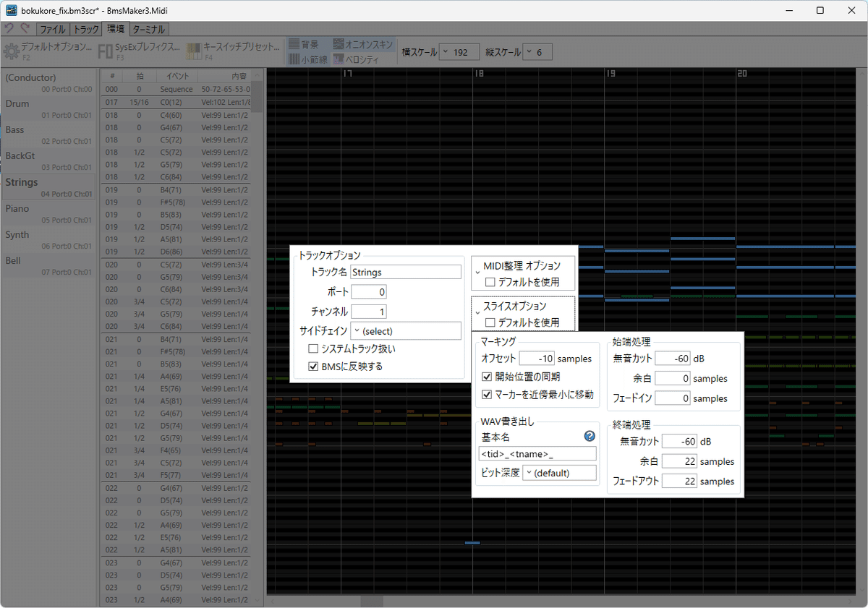Click measure 20 marker in the ruler
This screenshot has height=608, width=868.
click(742, 74)
